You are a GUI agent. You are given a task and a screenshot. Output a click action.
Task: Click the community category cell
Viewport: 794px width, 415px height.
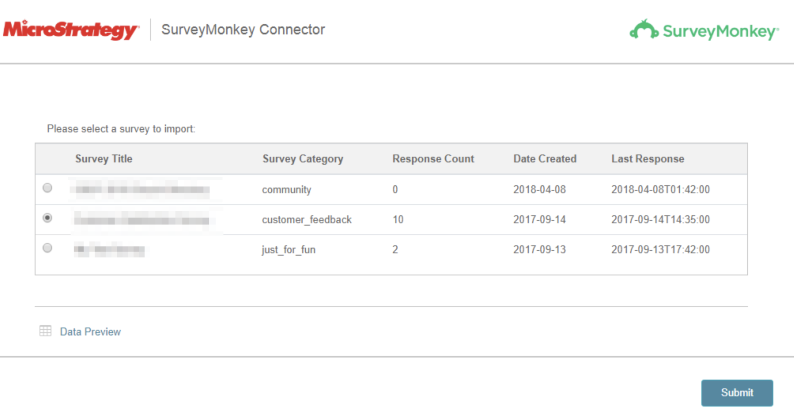(287, 189)
